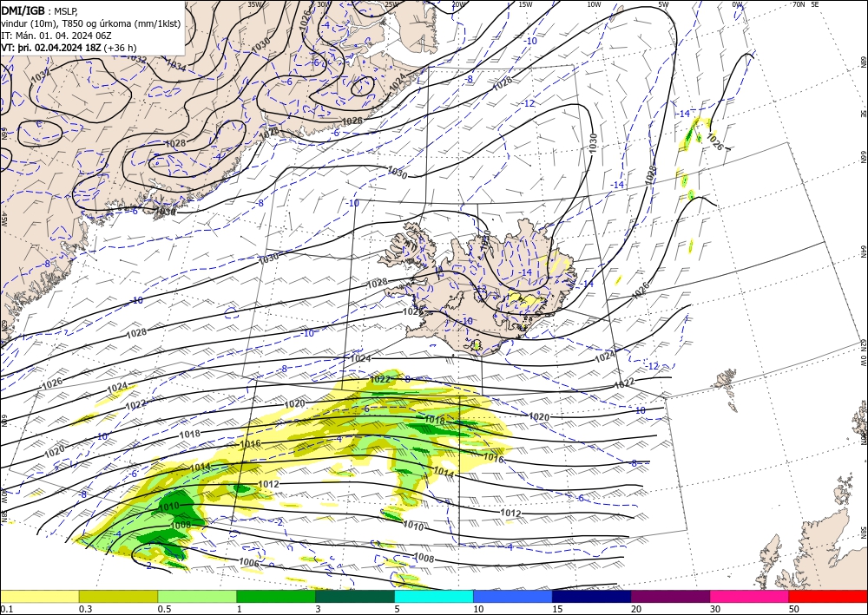Image resolution: width=868 pixels, height=615 pixels.
Task: Click legend value '15'
Action: [x=557, y=609]
